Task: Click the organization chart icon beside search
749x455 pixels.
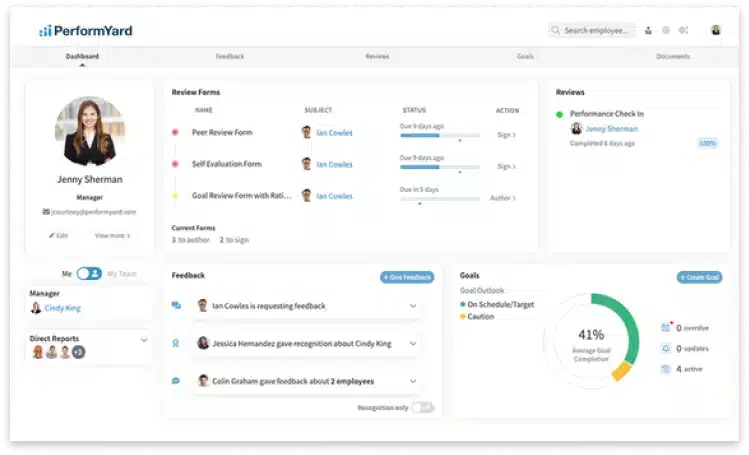Action: coord(649,30)
